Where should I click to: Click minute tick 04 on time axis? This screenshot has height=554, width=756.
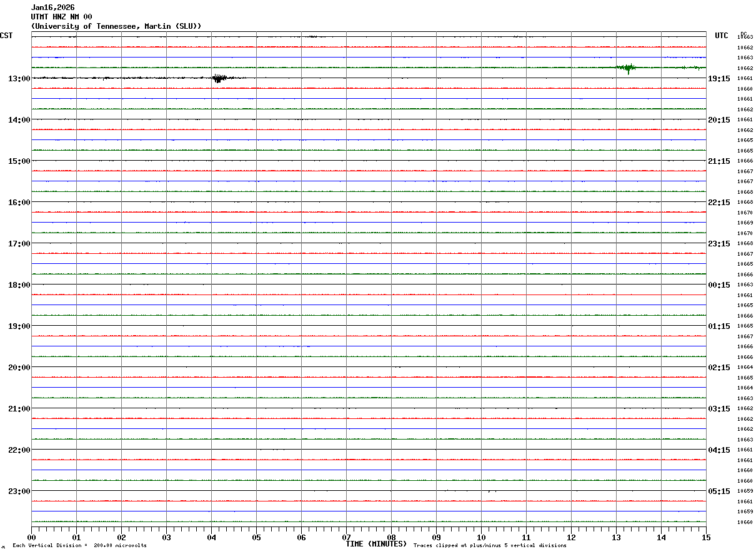(211, 537)
